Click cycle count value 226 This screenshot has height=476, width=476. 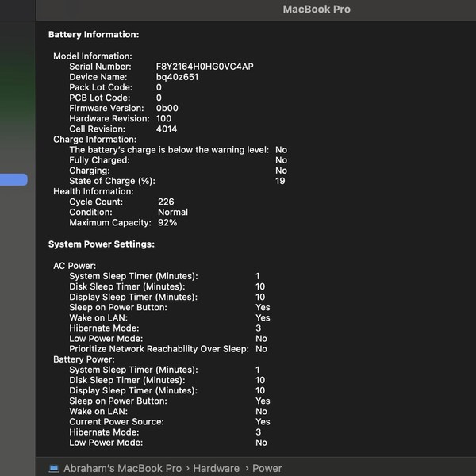(166, 202)
